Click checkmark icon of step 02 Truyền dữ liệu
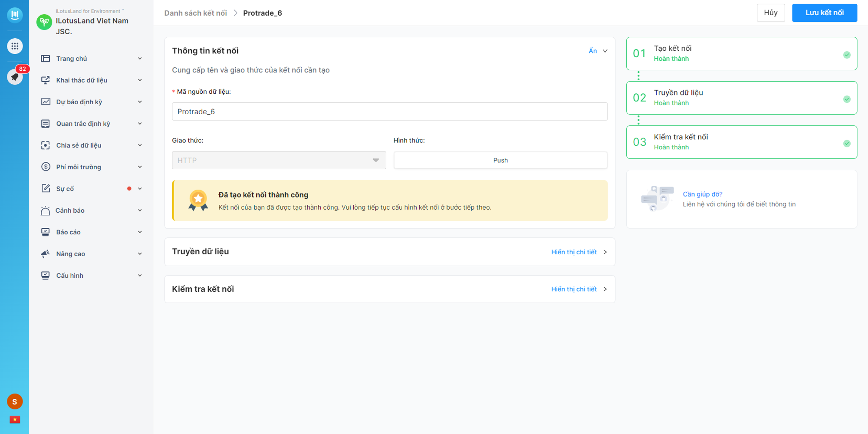This screenshot has width=868, height=434. click(847, 99)
